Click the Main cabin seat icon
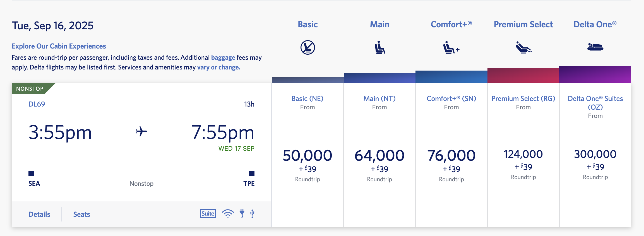This screenshot has width=644, height=236. pos(380,47)
